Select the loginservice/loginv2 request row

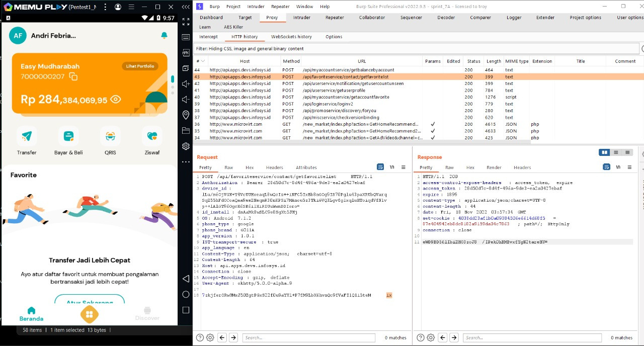click(x=419, y=104)
